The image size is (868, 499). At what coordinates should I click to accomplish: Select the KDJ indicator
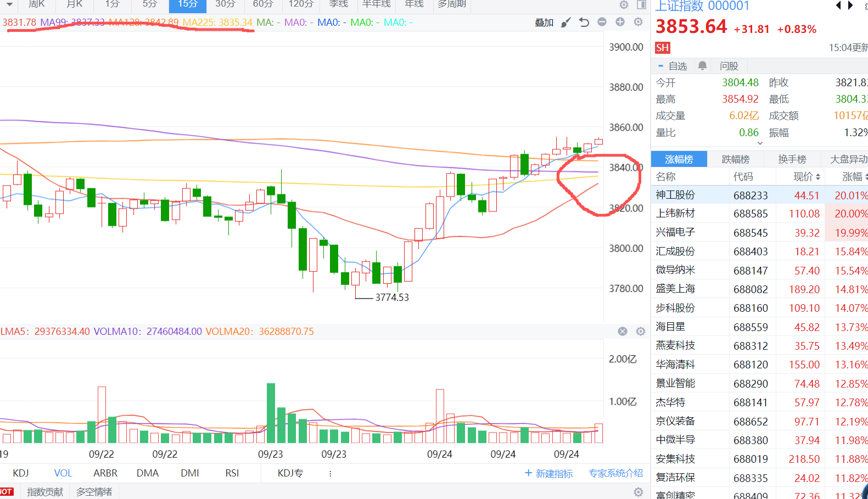click(x=21, y=473)
